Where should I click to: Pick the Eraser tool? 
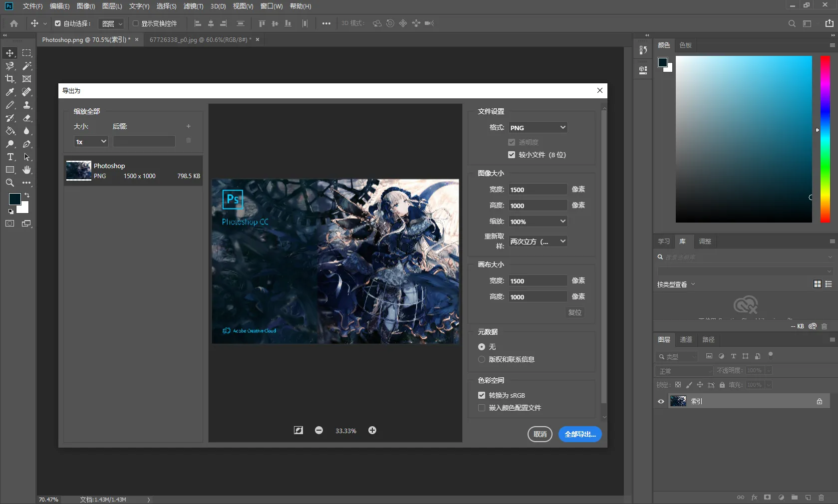(x=27, y=118)
